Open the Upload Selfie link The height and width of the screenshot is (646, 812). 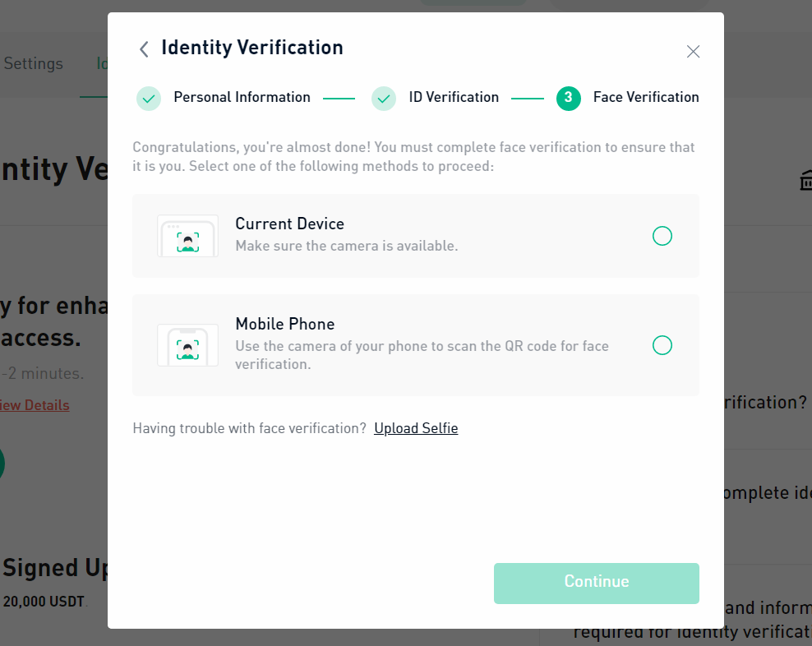(416, 428)
